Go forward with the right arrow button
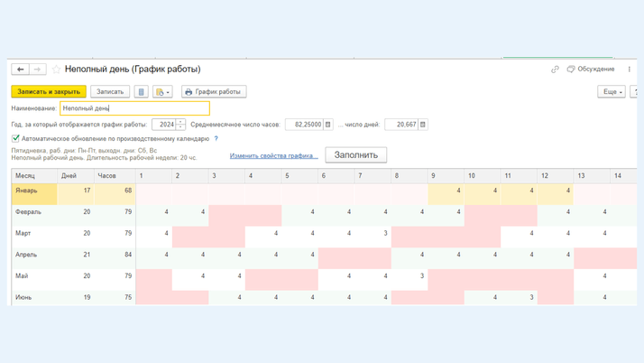 tap(37, 69)
